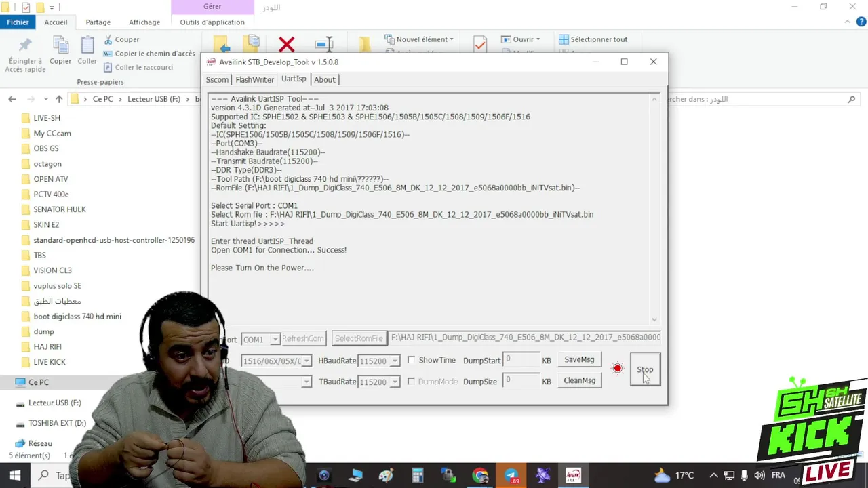
Task: Click Lecteur USB (F:) in the address bar
Action: pyautogui.click(x=154, y=99)
